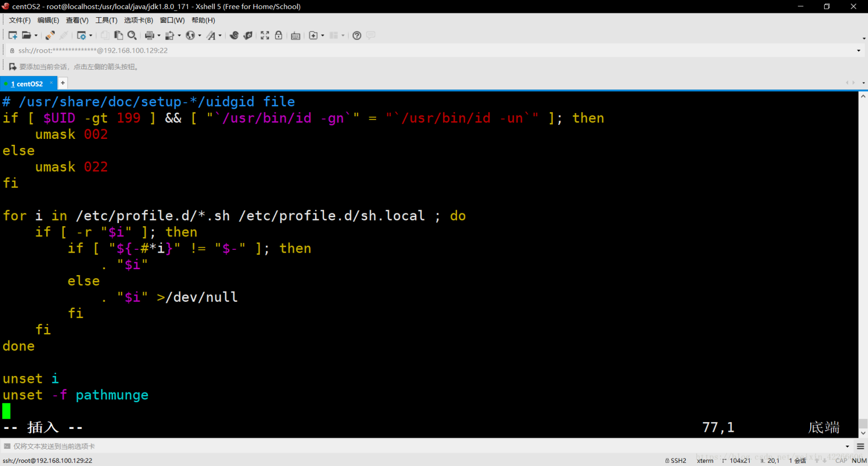Click the Disconnect plug icon
868x466 pixels.
tap(50, 35)
